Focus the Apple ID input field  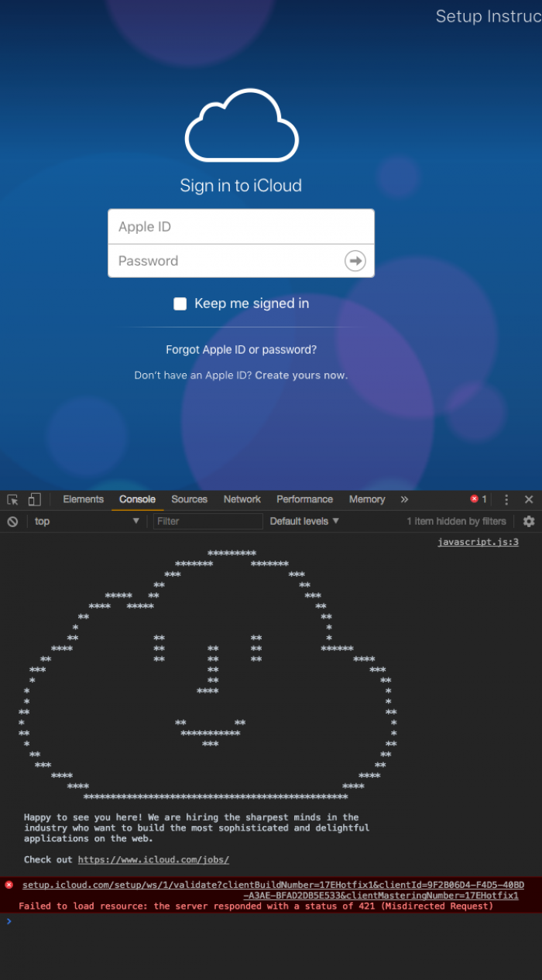[x=241, y=227]
